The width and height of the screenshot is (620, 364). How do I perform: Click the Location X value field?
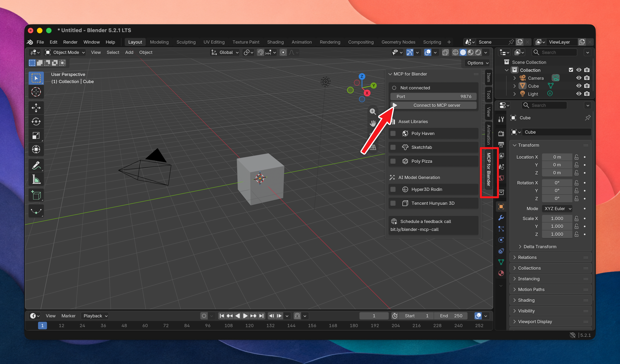pyautogui.click(x=557, y=157)
